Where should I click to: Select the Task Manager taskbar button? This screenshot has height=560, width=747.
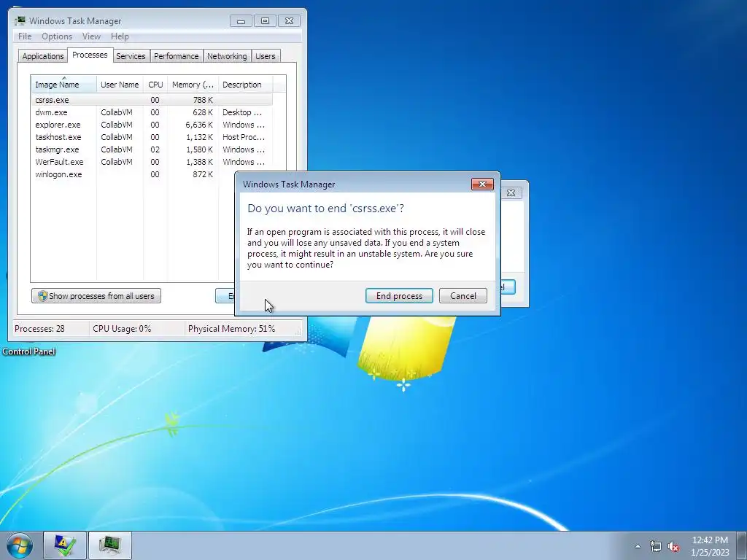coord(110,545)
